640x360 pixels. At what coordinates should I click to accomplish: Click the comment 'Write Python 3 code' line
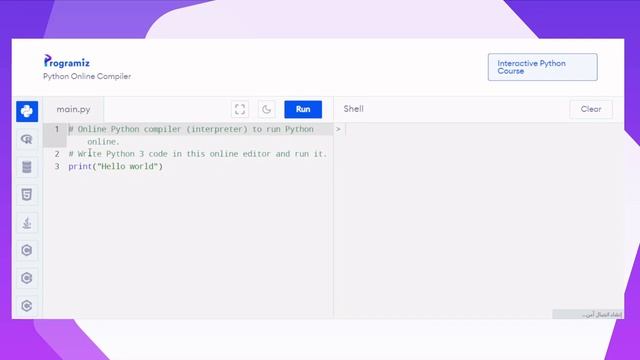(x=198, y=154)
